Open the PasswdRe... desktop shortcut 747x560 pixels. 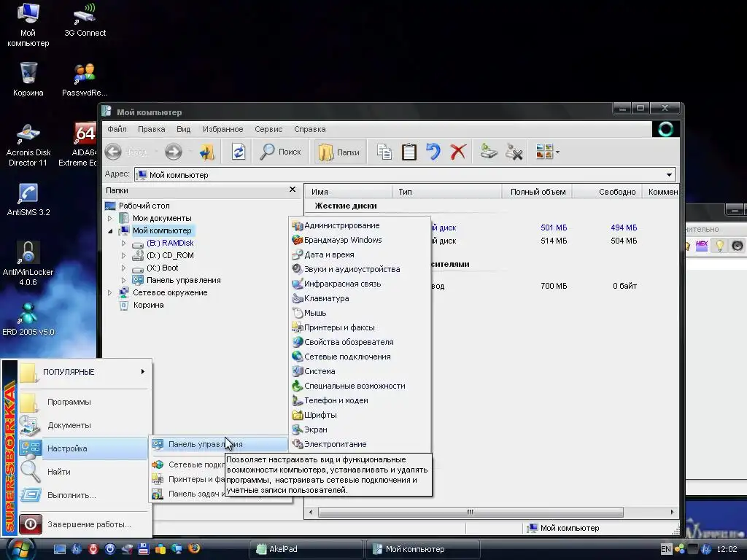(x=85, y=79)
